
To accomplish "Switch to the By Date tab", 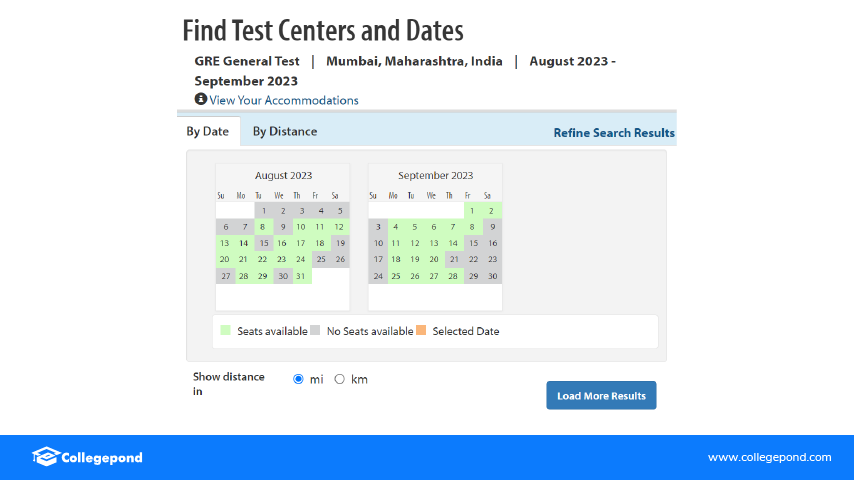I will click(208, 131).
